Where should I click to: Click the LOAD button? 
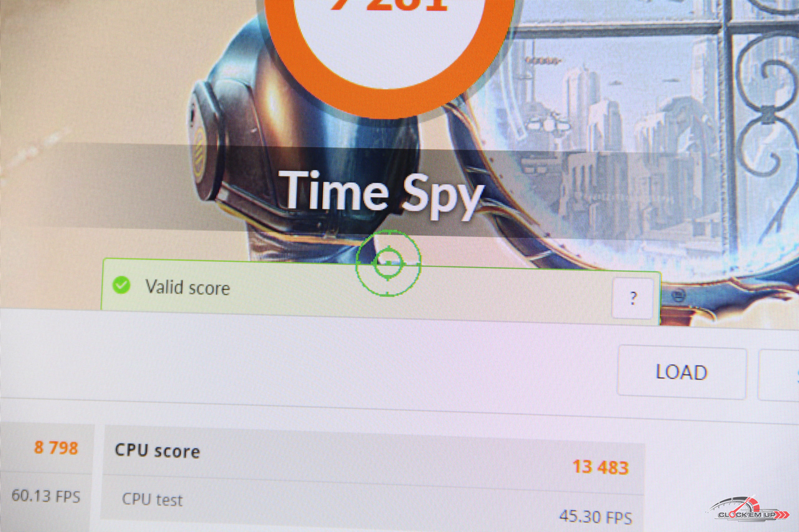coord(682,372)
